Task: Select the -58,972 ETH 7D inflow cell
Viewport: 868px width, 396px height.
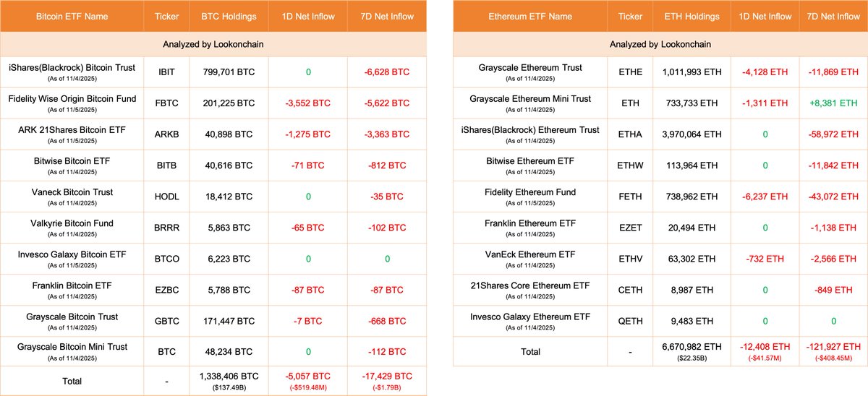Action: tap(834, 134)
